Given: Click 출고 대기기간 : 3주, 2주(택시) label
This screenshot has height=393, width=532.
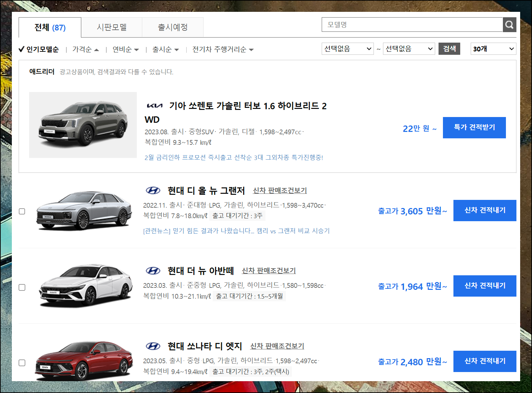Looking at the screenshot, I should (251, 372).
